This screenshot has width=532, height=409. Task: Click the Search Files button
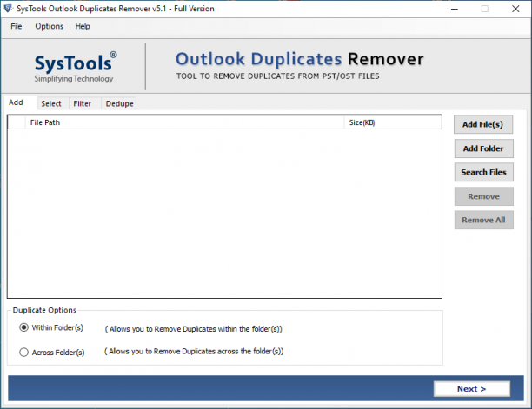click(483, 172)
